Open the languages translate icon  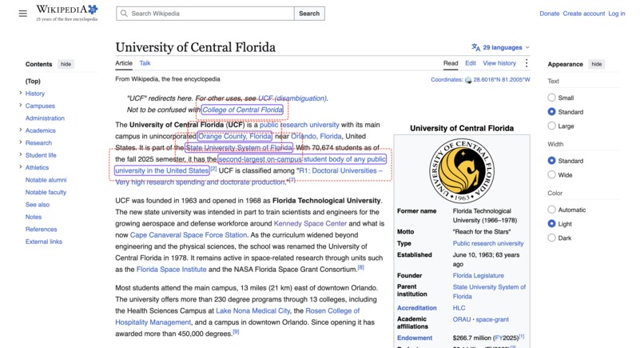(x=475, y=47)
